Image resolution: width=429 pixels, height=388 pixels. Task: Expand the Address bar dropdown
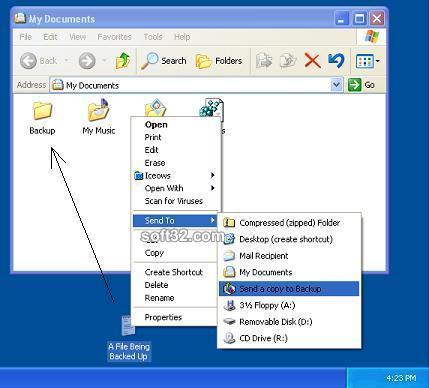(x=337, y=85)
